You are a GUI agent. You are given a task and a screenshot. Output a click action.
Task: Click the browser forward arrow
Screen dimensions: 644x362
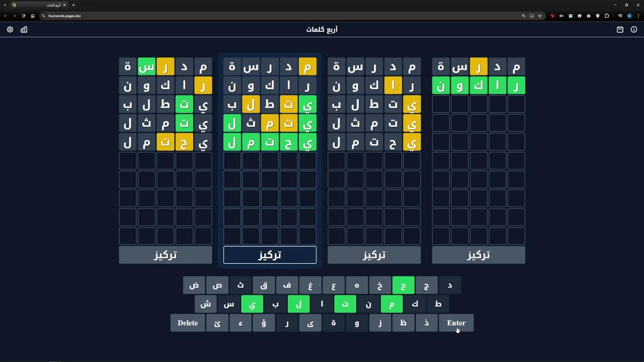click(x=14, y=16)
